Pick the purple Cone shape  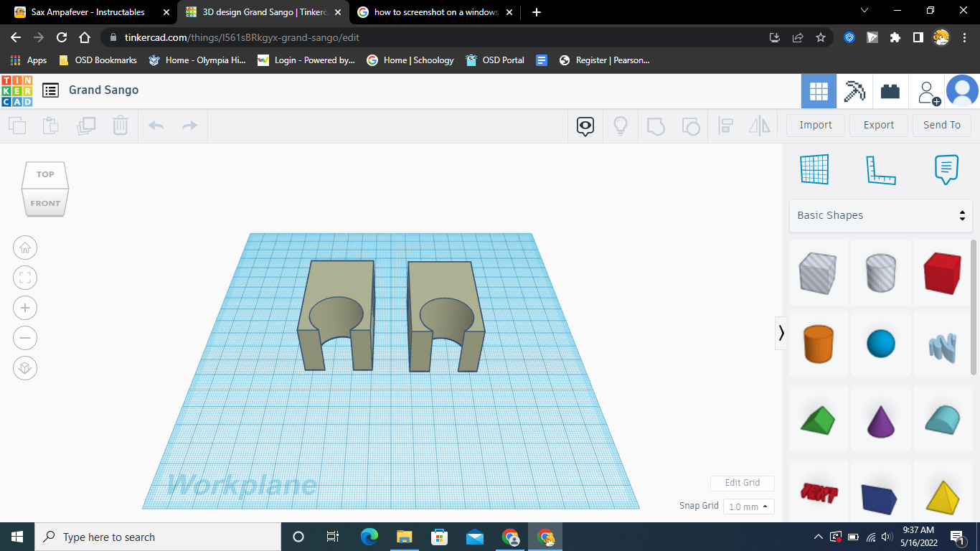[881, 420]
